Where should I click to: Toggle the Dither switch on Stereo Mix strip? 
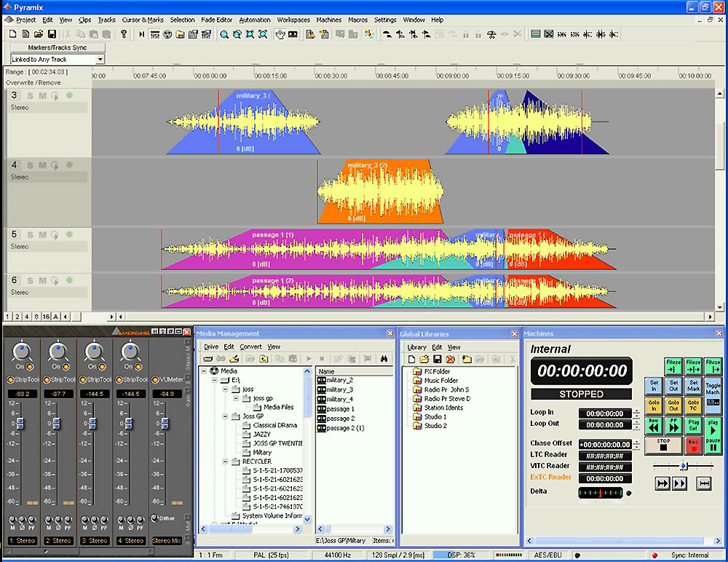[154, 518]
